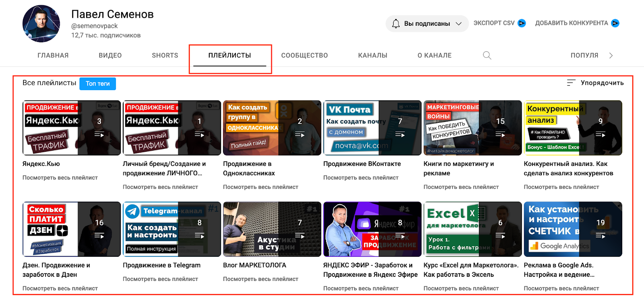The width and height of the screenshot is (644, 297).
Task: Click the blue icon beside ЭКСПОРТ CSV
Action: point(522,23)
